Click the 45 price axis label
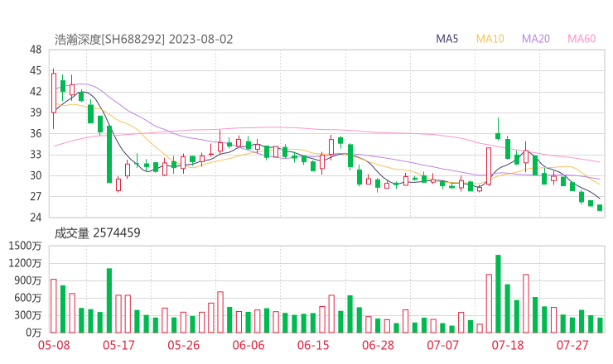The width and height of the screenshot is (613, 364). click(36, 70)
